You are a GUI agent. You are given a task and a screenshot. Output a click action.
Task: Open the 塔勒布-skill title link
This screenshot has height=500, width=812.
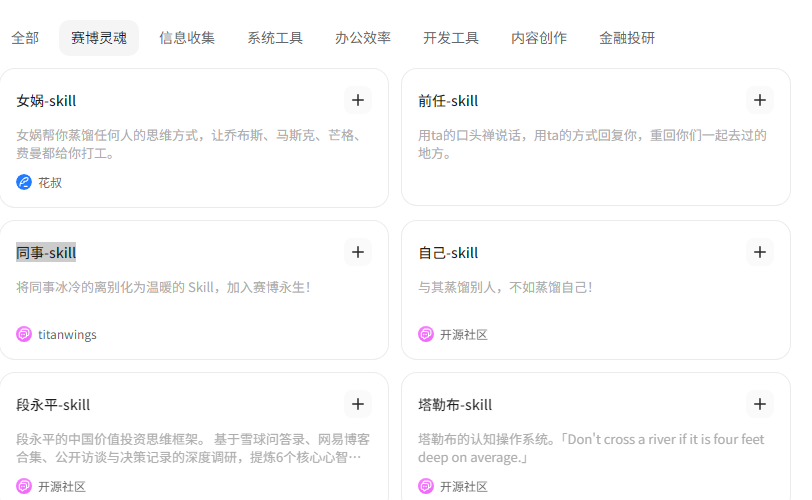tap(455, 405)
